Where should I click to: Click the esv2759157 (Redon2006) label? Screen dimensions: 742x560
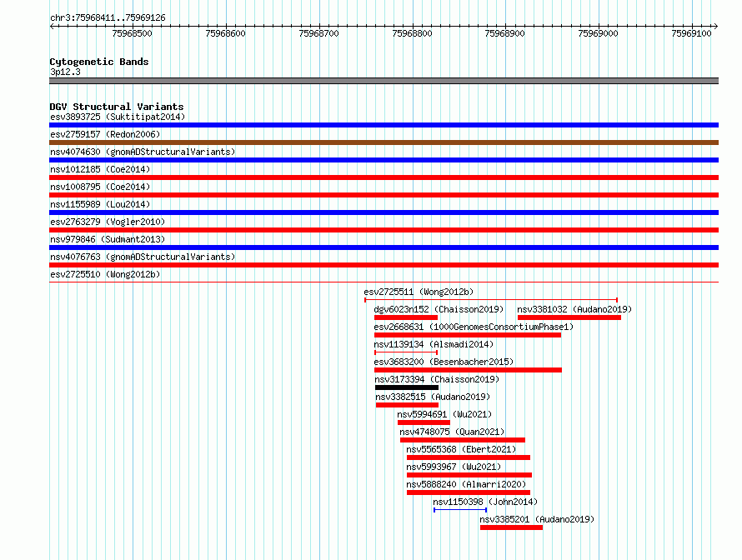[x=105, y=134]
